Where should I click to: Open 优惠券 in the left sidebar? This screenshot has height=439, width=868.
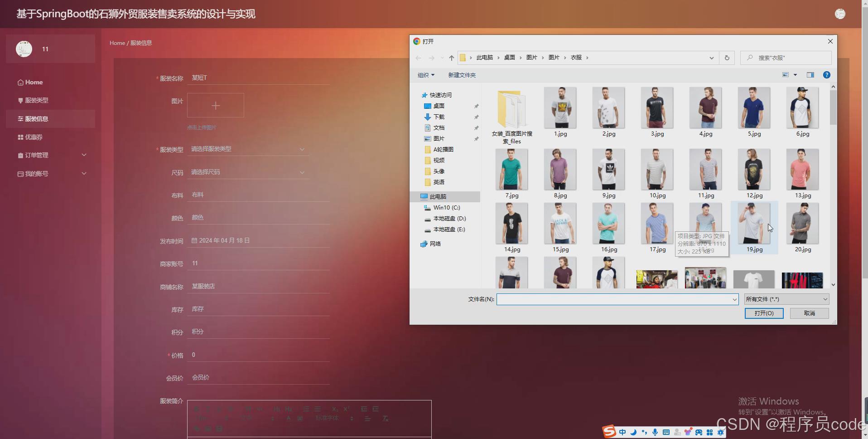click(x=30, y=137)
